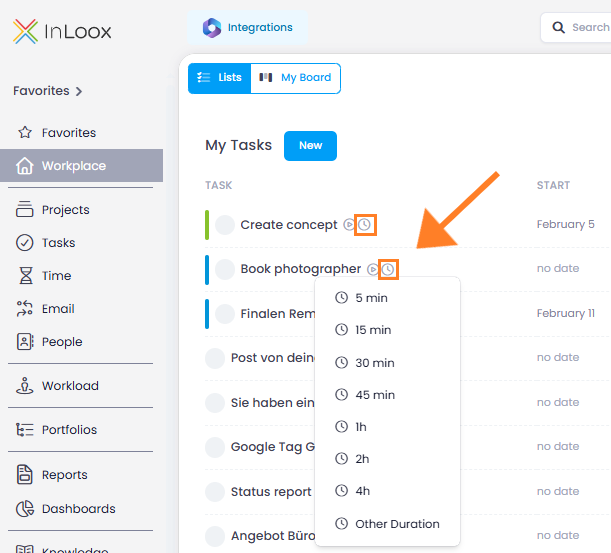The width and height of the screenshot is (611, 553).
Task: Open duration dropdown for Create concept
Action: pos(365,224)
